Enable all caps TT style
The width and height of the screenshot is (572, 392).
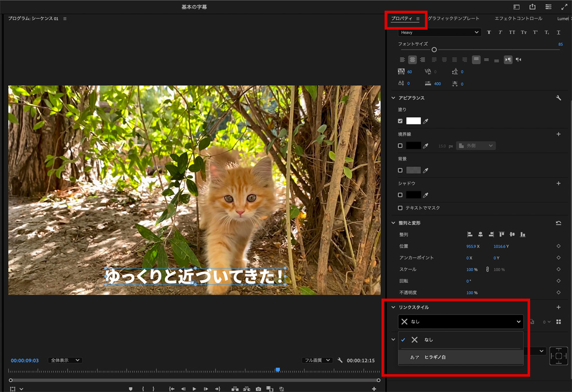[512, 33]
